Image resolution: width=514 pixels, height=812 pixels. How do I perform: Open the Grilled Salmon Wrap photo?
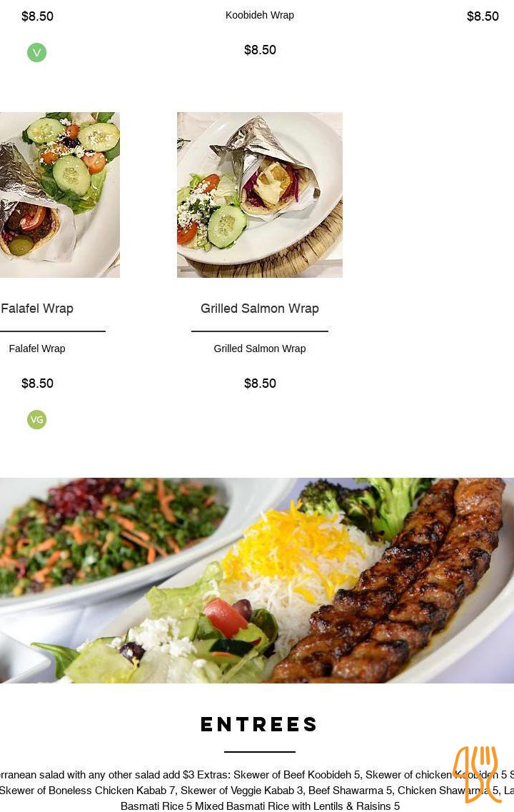[x=260, y=195]
